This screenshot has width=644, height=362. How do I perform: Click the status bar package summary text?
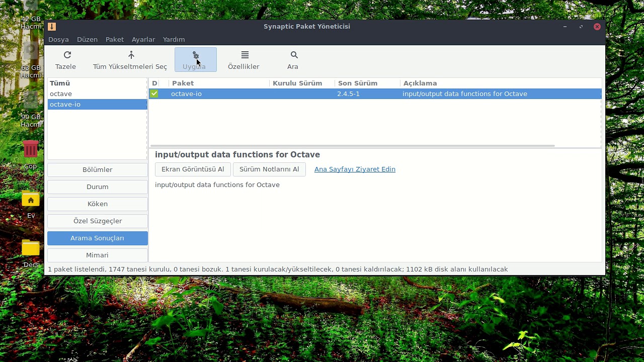coord(278,269)
